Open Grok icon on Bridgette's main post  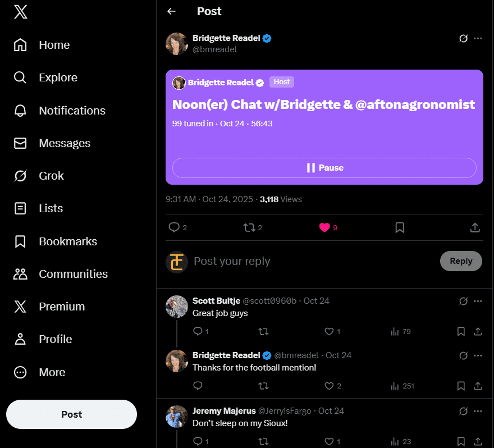click(464, 39)
